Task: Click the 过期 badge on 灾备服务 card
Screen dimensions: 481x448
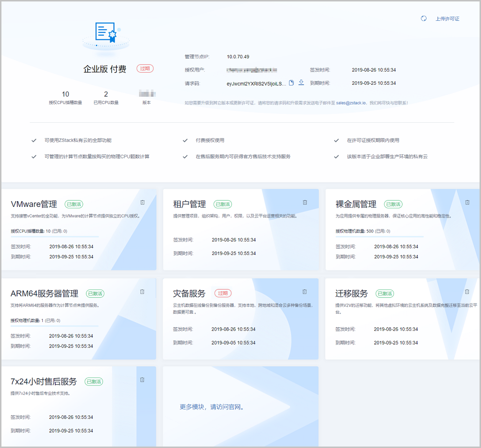Action: click(223, 293)
